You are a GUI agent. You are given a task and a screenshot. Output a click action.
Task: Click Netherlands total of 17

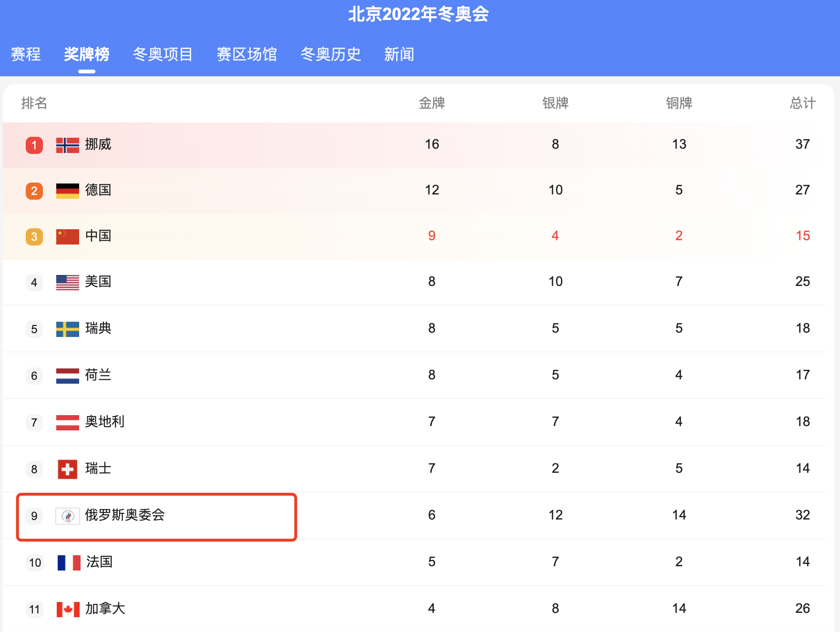coord(803,375)
